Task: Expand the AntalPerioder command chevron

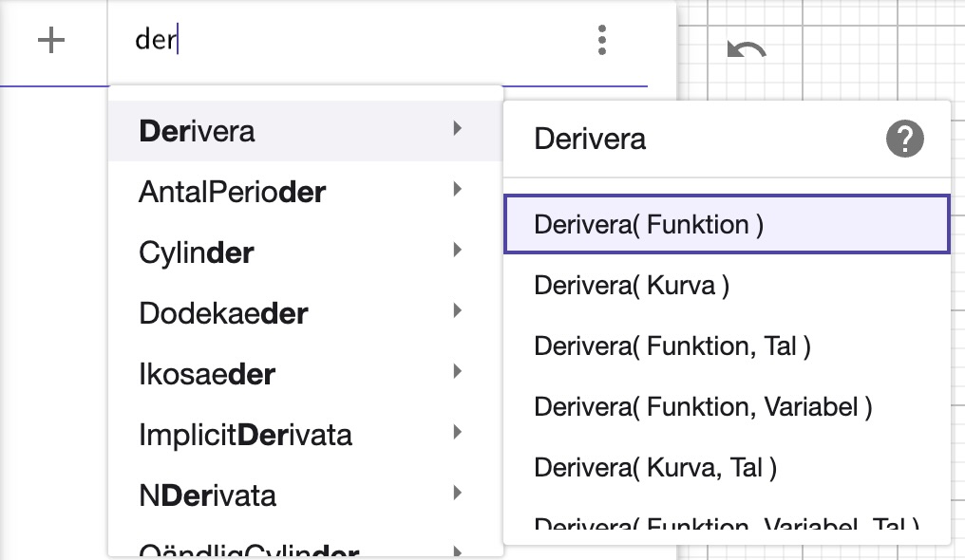Action: pos(458,190)
